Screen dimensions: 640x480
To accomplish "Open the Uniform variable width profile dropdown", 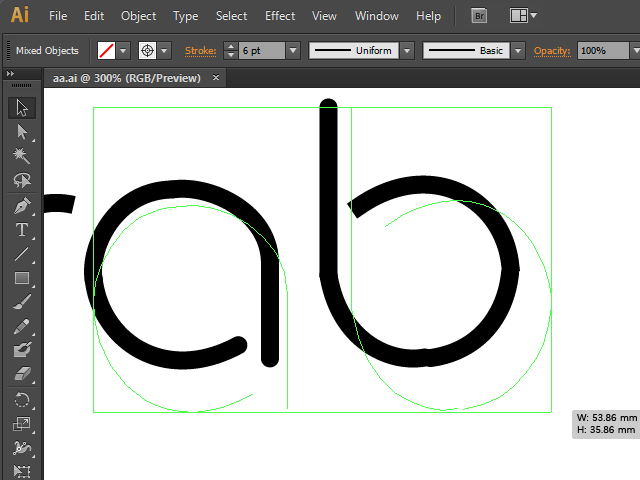I will tap(407, 51).
